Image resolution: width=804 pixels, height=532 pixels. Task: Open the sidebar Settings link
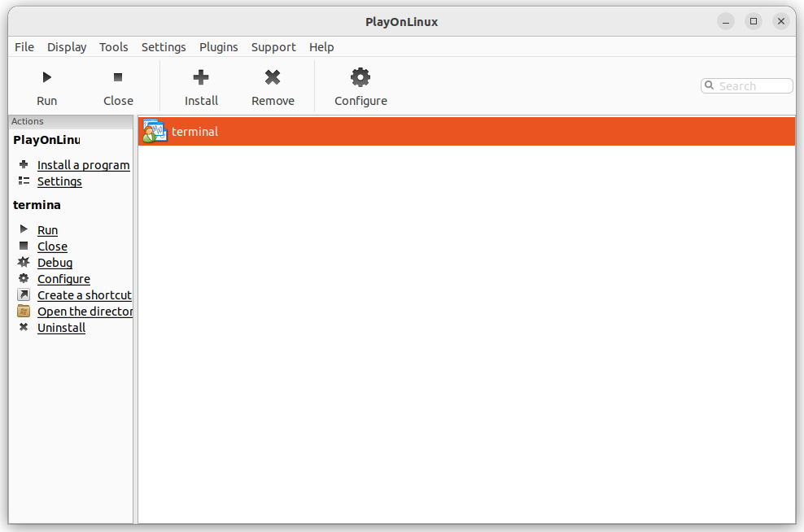tap(59, 181)
